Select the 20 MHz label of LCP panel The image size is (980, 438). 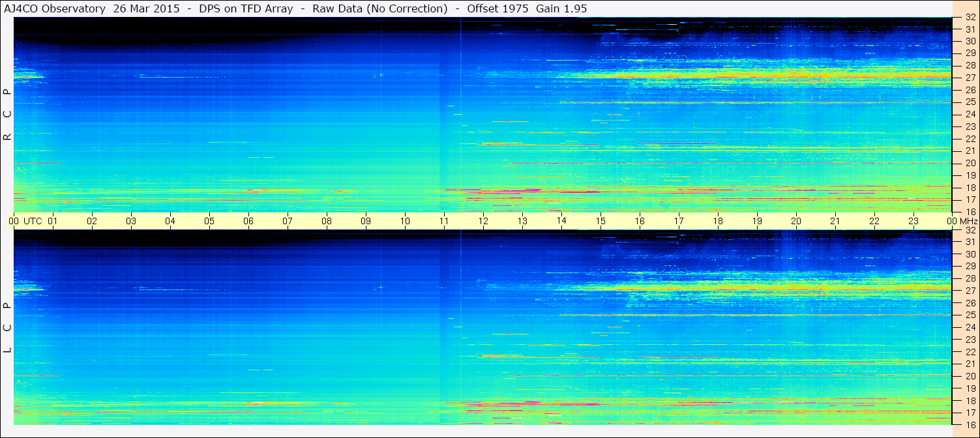click(x=970, y=376)
